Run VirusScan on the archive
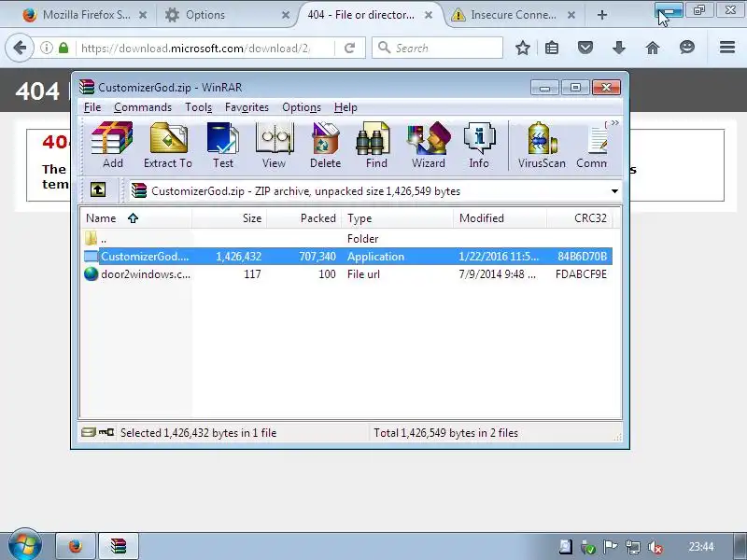The image size is (747, 560). [x=542, y=145]
